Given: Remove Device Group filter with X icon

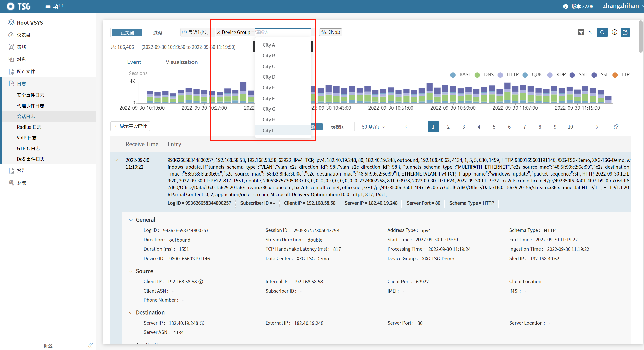Looking at the screenshot, I should point(218,32).
